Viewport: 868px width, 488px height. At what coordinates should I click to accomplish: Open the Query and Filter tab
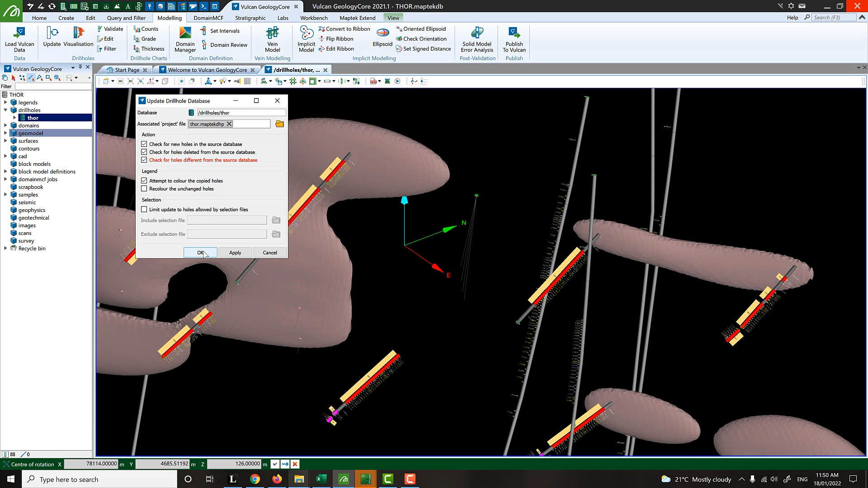pos(126,18)
